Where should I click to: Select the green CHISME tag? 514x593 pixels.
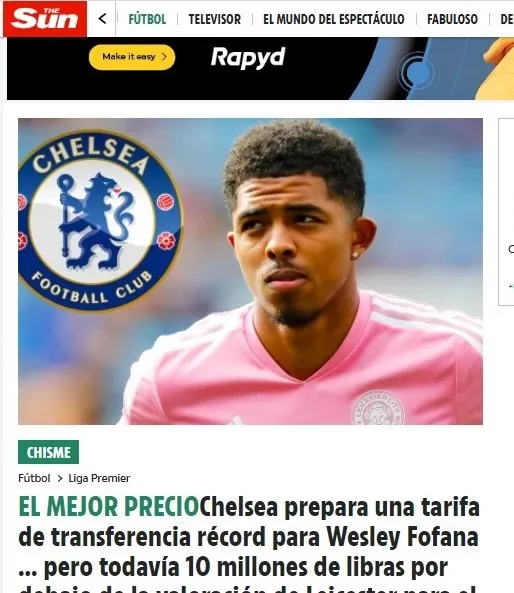click(x=48, y=452)
